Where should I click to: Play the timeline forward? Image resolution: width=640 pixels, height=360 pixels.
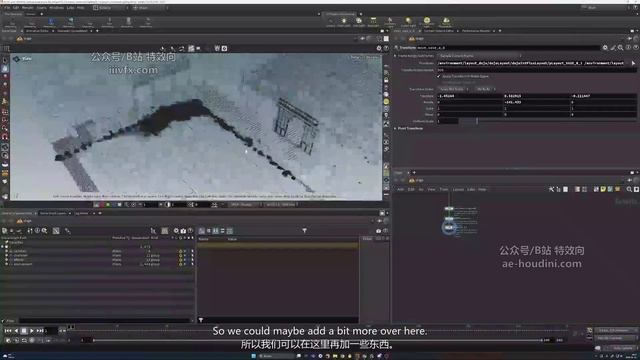(31, 331)
